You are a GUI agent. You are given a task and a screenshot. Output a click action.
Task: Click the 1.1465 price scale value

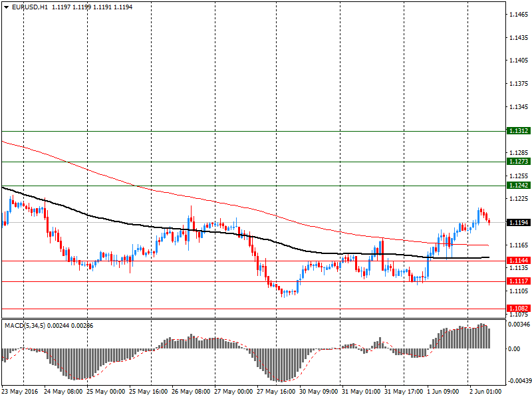(519, 15)
